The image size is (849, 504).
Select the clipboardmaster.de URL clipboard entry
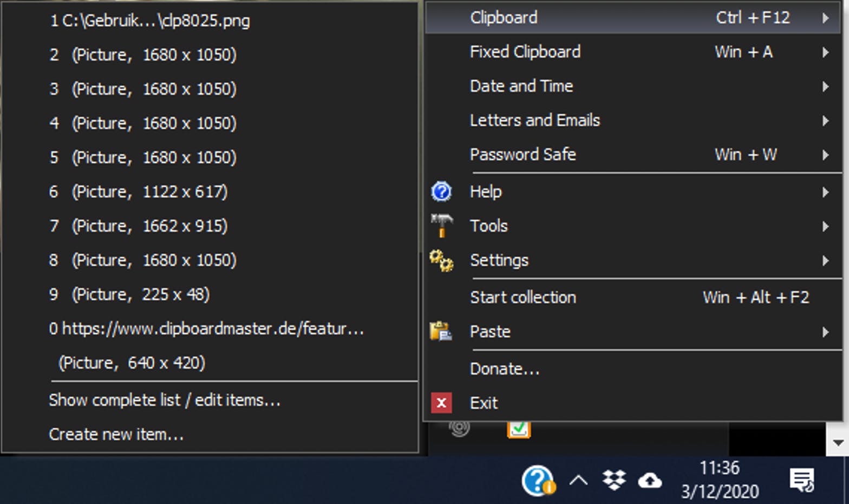coord(206,329)
